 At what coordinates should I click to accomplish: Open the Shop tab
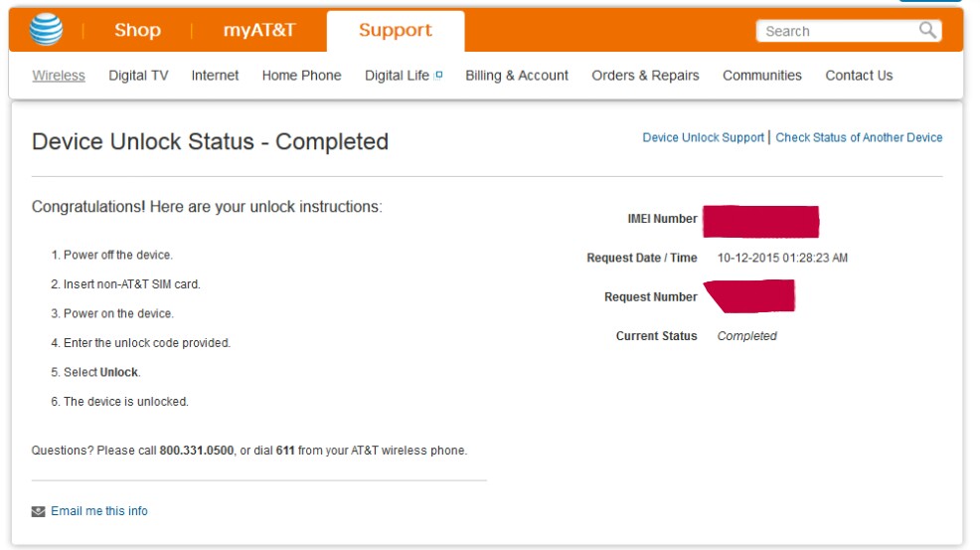tap(137, 31)
